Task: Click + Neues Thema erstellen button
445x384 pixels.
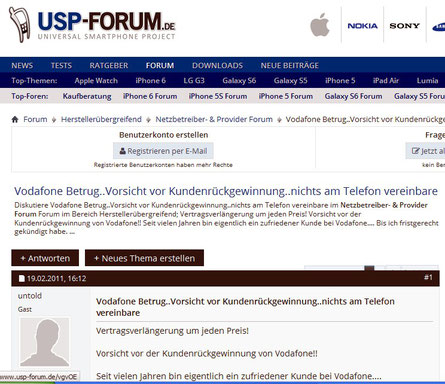Action: pos(144,258)
